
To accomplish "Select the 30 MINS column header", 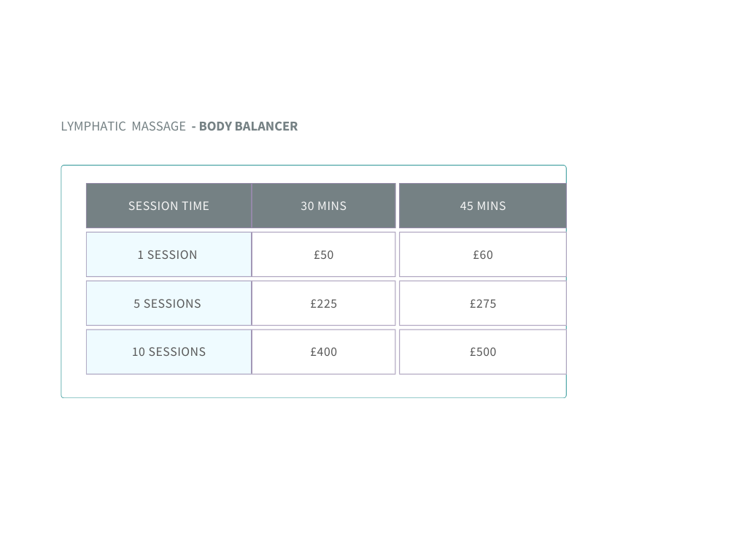I will tap(323, 206).
